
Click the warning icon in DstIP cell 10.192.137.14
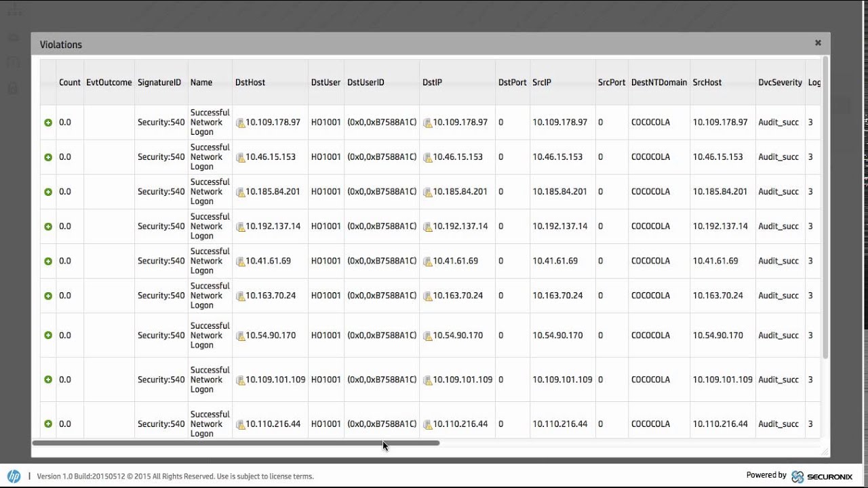pyautogui.click(x=427, y=226)
